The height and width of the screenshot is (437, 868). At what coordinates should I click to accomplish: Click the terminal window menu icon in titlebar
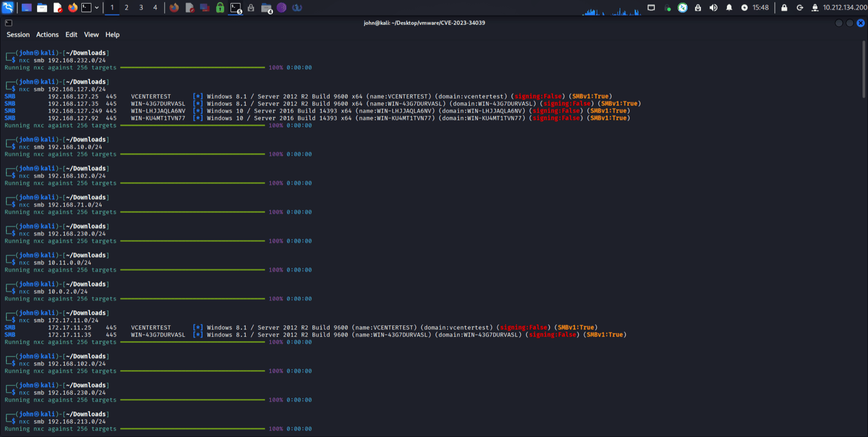pos(9,23)
